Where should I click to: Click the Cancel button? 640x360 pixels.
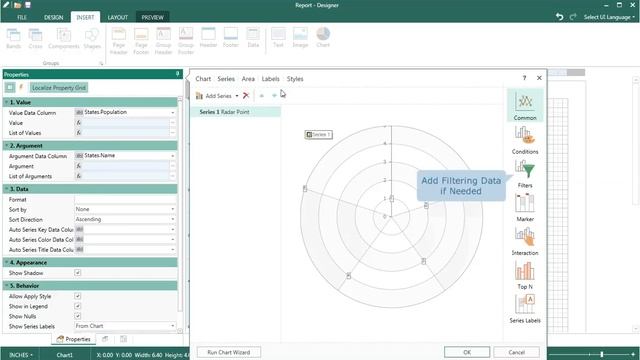pyautogui.click(x=516, y=352)
